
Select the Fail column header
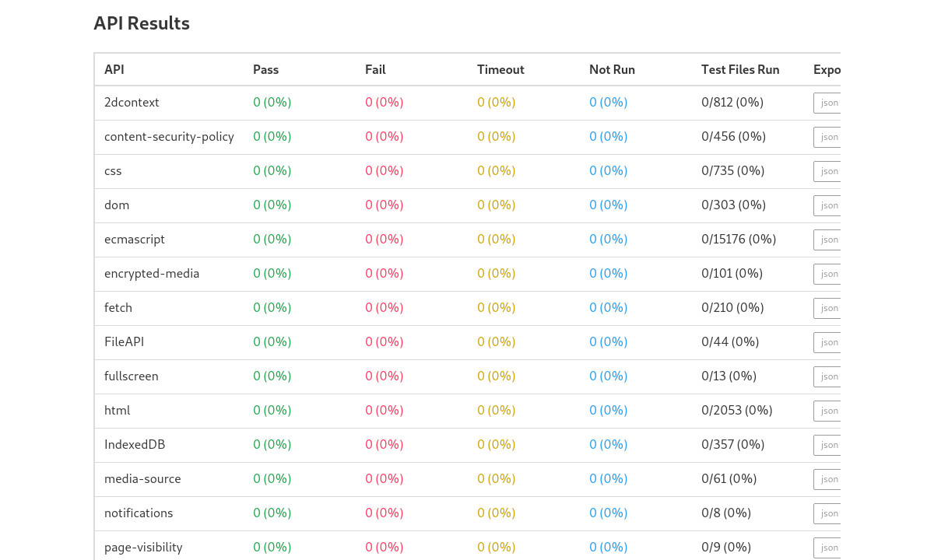[375, 69]
